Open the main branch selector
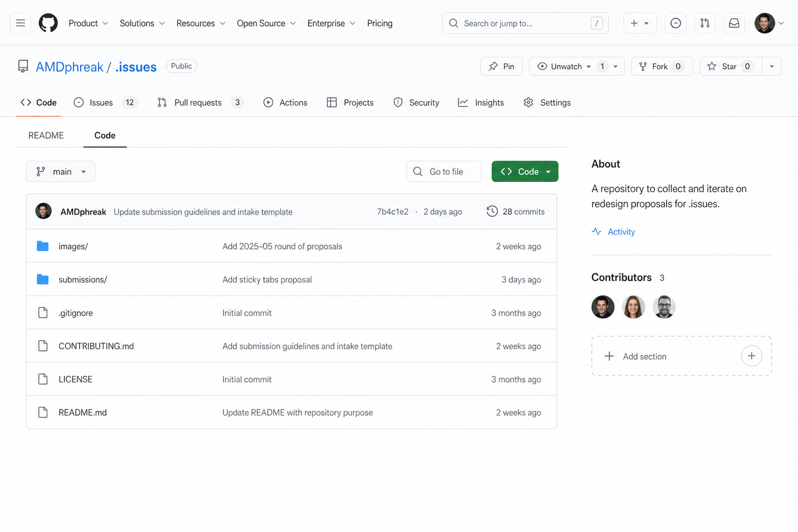The image size is (798, 532). [x=61, y=171]
